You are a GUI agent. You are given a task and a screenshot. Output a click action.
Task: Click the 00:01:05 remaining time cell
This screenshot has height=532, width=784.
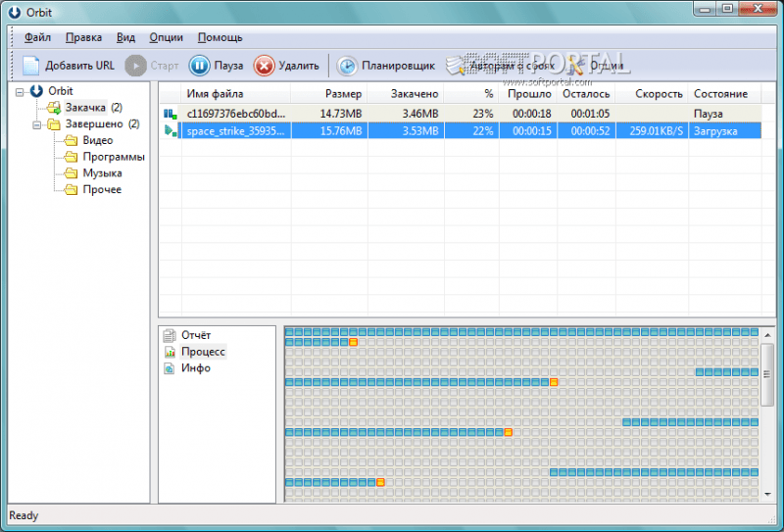point(590,114)
